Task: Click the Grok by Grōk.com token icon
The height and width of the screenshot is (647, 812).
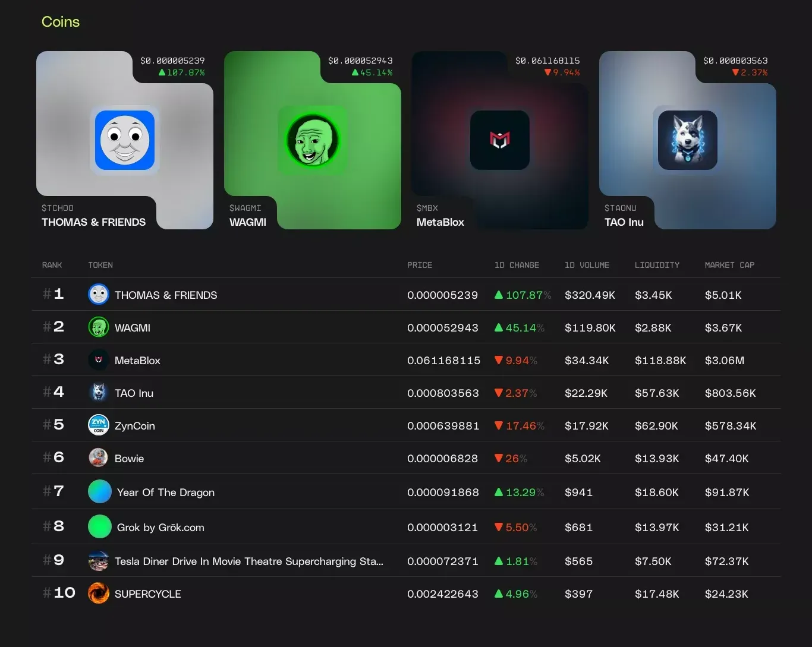Action: point(100,526)
